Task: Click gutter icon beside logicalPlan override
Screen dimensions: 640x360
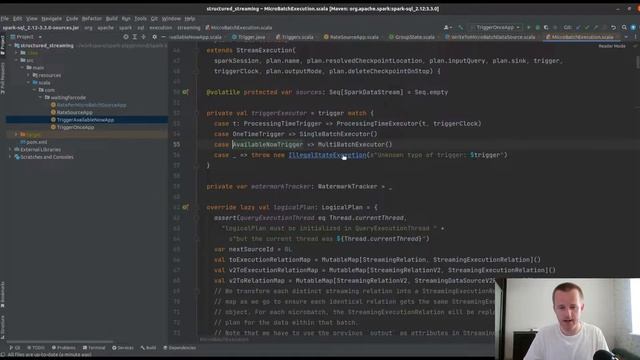Action: coord(185,207)
